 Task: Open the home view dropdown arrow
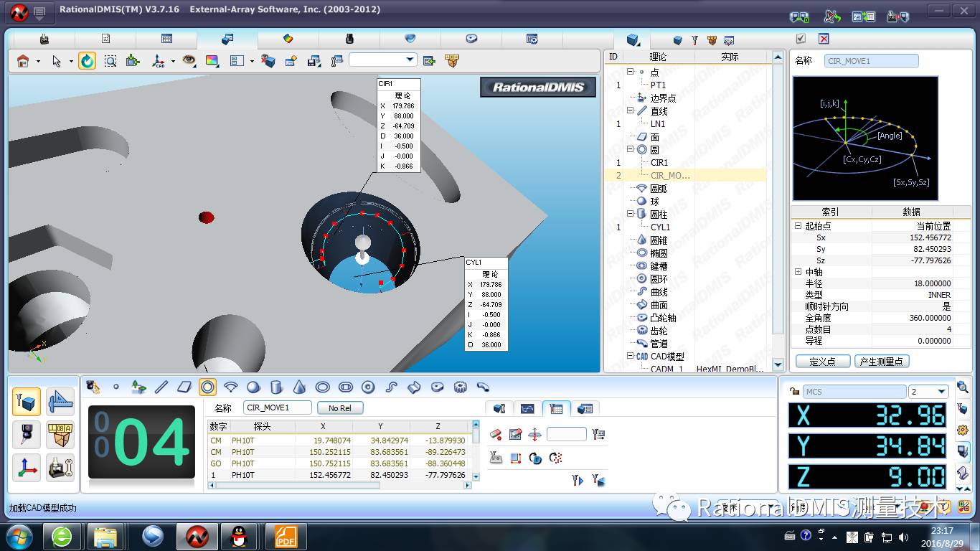(38, 62)
